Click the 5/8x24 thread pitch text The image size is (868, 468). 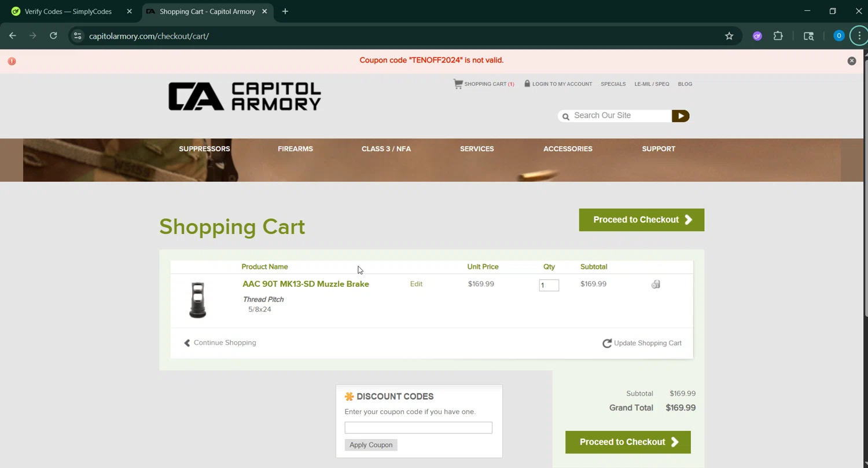(x=260, y=309)
